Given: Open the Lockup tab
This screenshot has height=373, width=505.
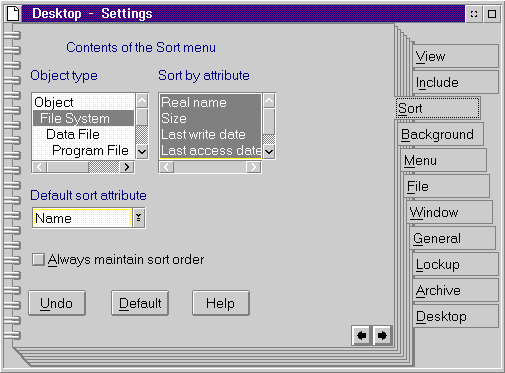Looking at the screenshot, I should (455, 264).
